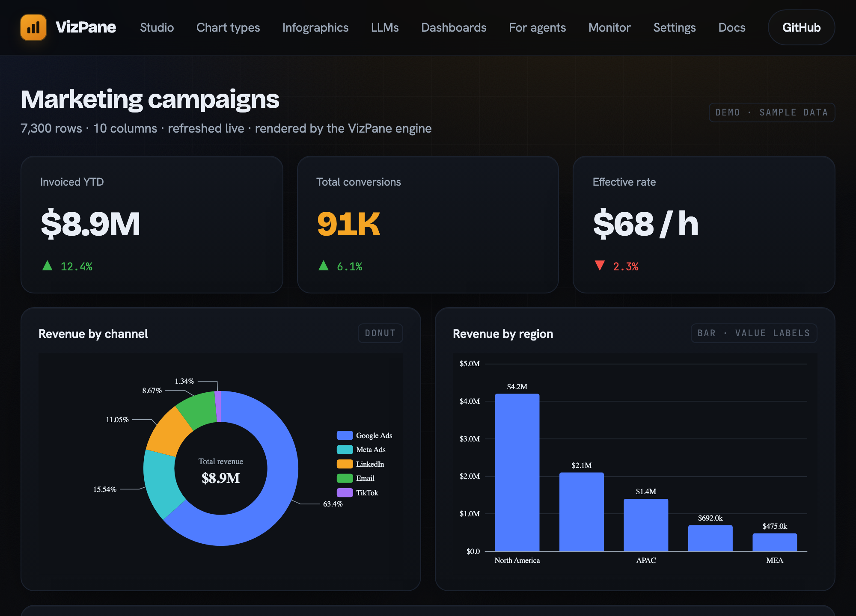The height and width of the screenshot is (616, 856).
Task: Click the Meta Ads teal legend swatch
Action: click(x=345, y=450)
